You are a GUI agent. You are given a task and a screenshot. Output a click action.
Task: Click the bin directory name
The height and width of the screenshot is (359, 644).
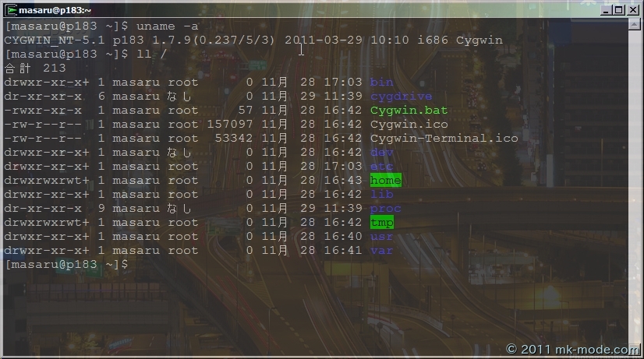tap(381, 82)
